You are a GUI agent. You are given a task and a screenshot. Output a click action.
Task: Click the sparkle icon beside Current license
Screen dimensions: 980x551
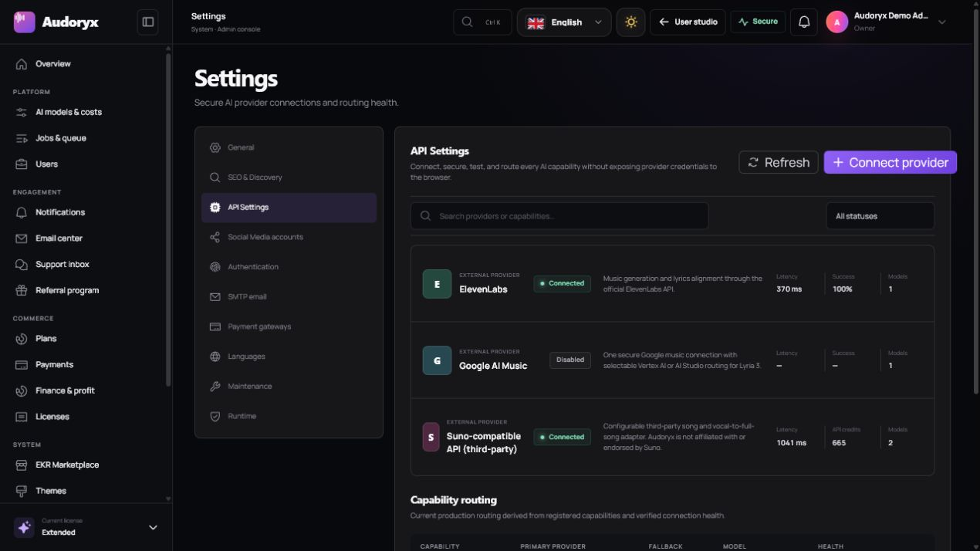[x=24, y=527]
